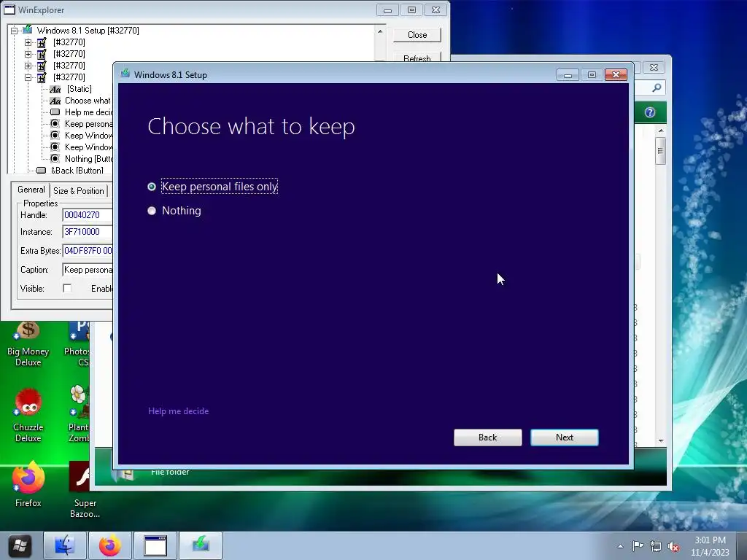Collapse the Windows 8.1 Setup tree root
747x560 pixels.
click(15, 31)
